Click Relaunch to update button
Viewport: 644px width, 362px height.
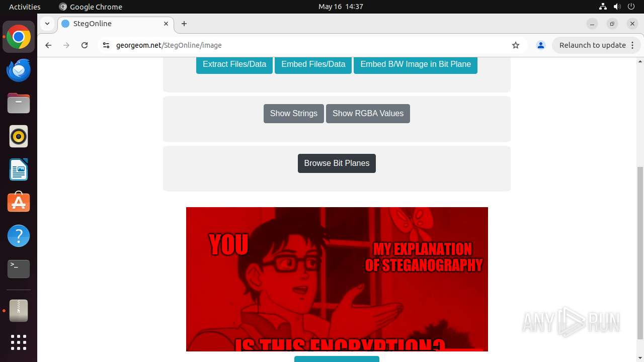(593, 45)
